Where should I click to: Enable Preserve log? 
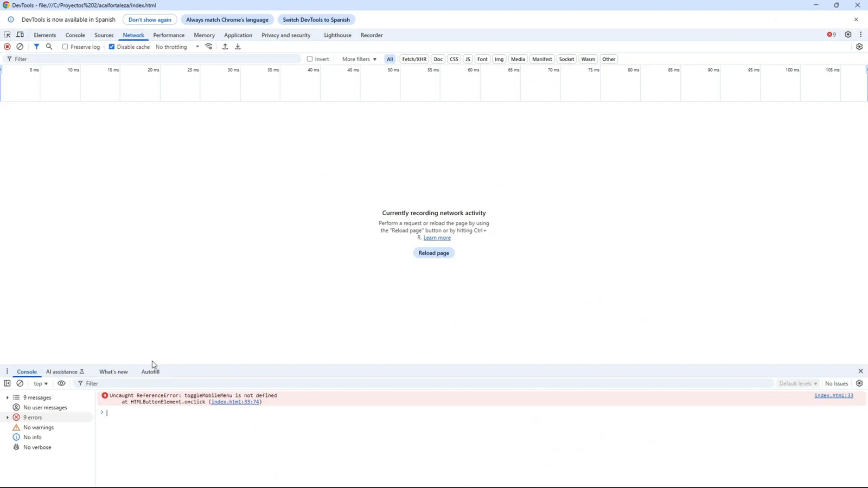coord(65,47)
